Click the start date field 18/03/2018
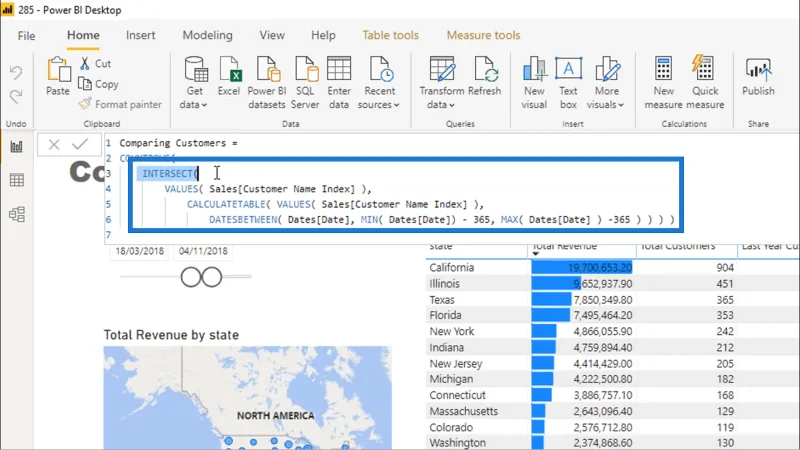800x450 pixels. pyautogui.click(x=139, y=252)
